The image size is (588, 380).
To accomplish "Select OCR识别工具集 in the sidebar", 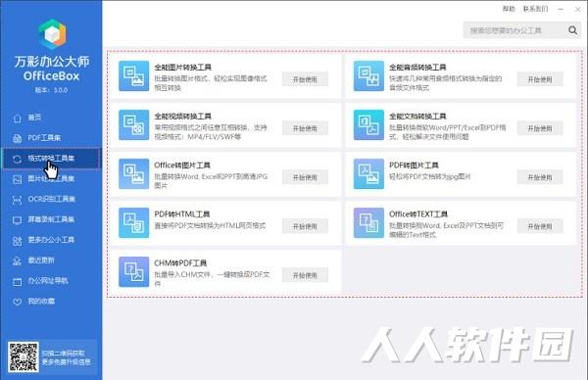I will pyautogui.click(x=51, y=199).
